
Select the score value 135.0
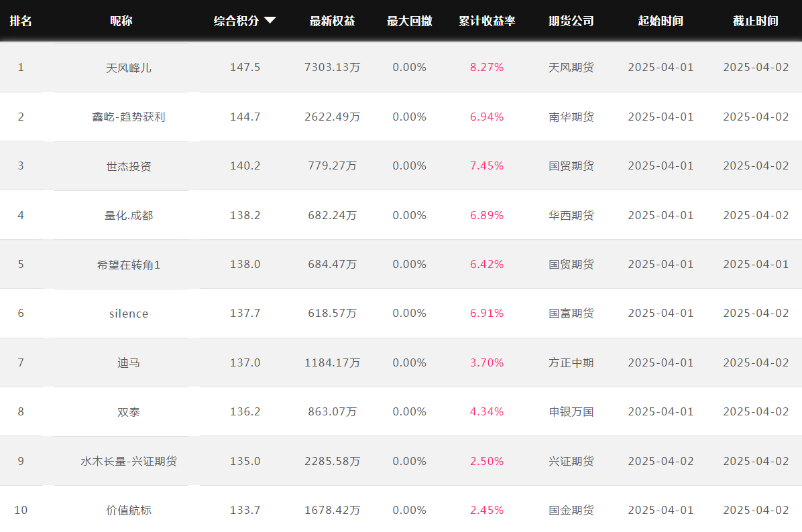pos(245,461)
